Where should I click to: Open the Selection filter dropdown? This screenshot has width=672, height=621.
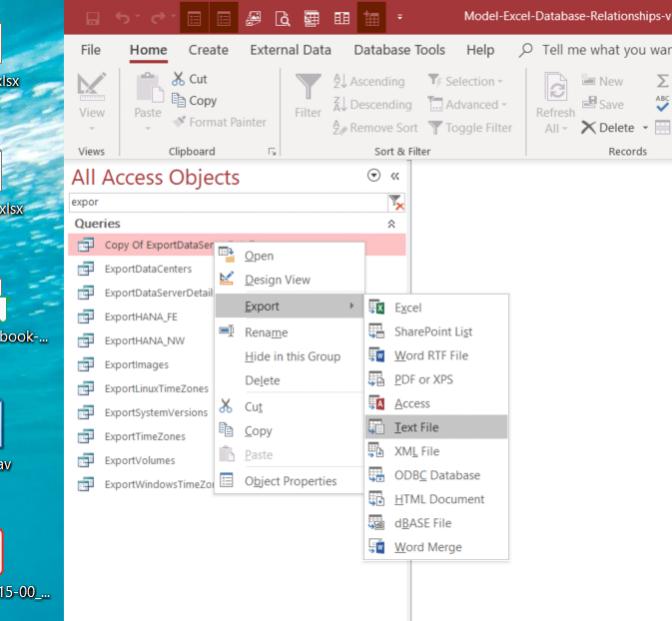point(465,81)
